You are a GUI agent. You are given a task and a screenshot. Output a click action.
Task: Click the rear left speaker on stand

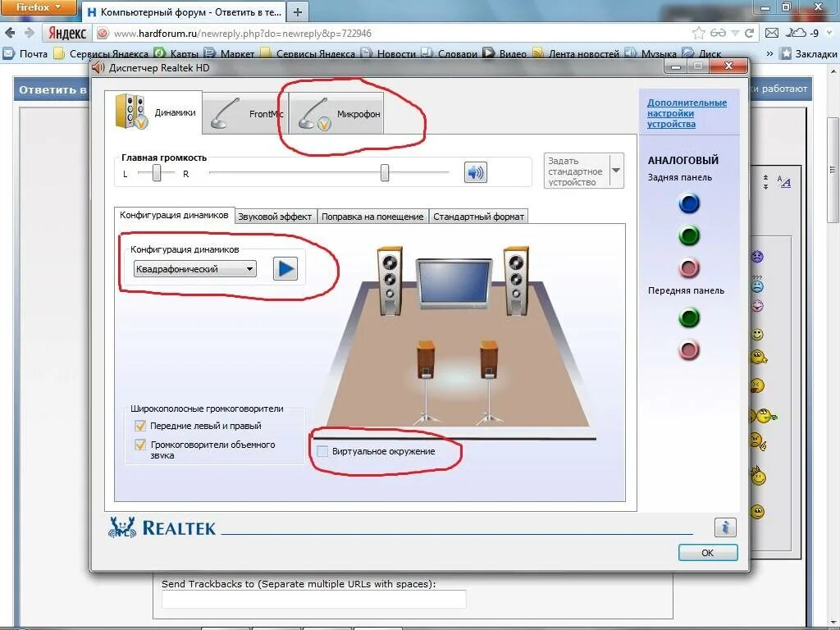[426, 381]
